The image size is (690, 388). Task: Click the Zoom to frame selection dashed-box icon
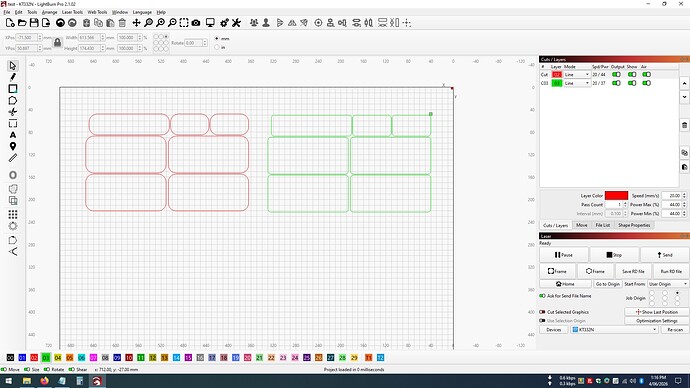184,23
